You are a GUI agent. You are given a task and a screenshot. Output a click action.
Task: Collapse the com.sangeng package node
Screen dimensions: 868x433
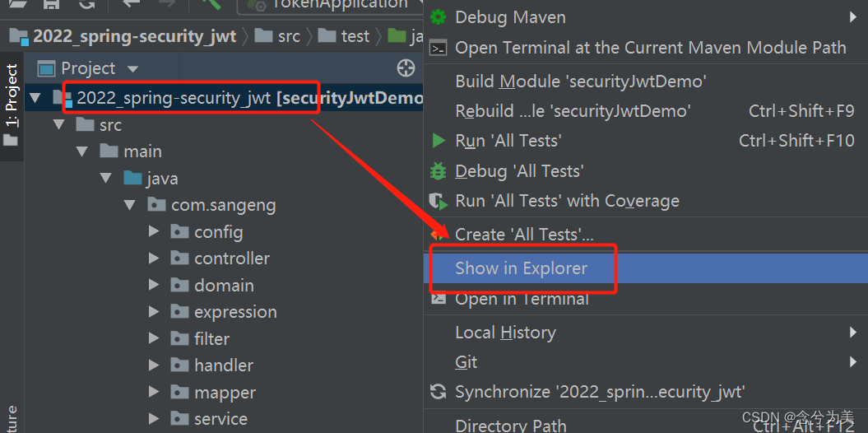[130, 206]
